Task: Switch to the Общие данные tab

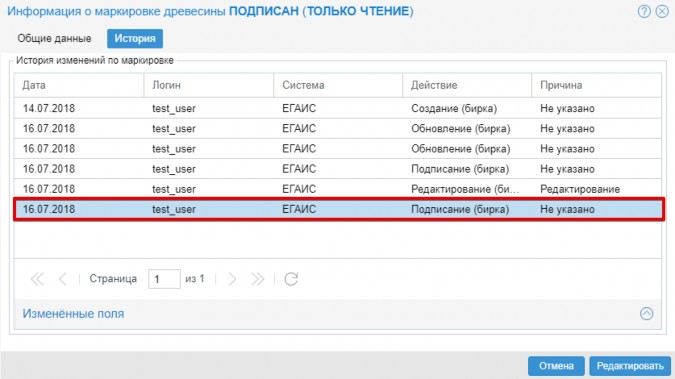Action: tap(54, 38)
